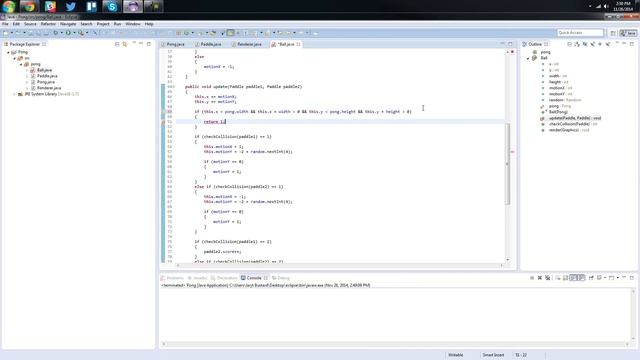Toggle Hide Local Types in Outline toolbar
The height and width of the screenshot is (360, 640).
(x=608, y=44)
